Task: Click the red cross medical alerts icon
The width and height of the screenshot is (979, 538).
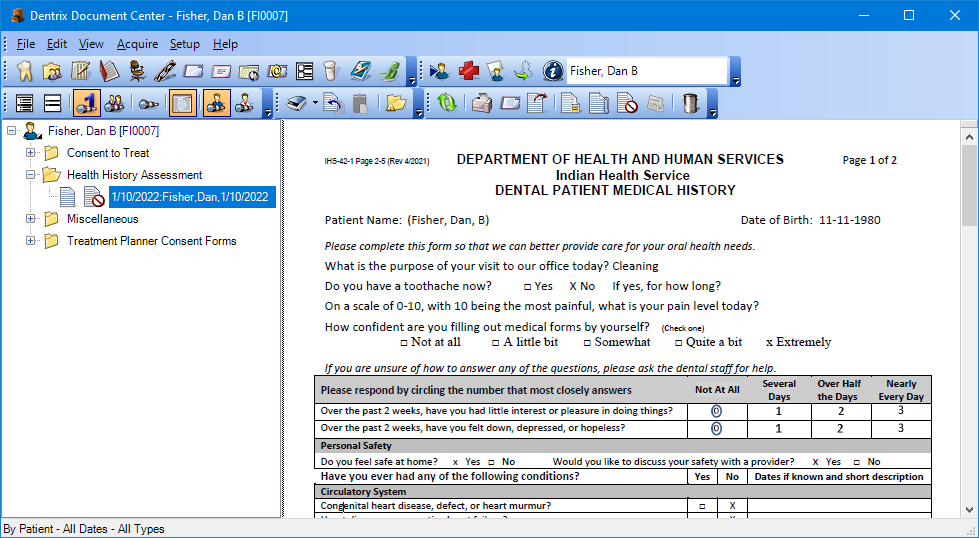Action: pyautogui.click(x=468, y=71)
